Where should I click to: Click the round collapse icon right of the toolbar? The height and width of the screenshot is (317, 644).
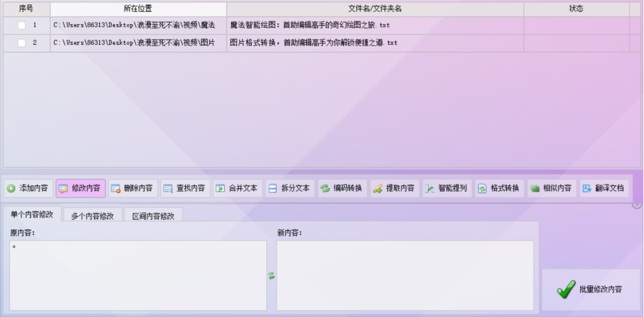[637, 204]
